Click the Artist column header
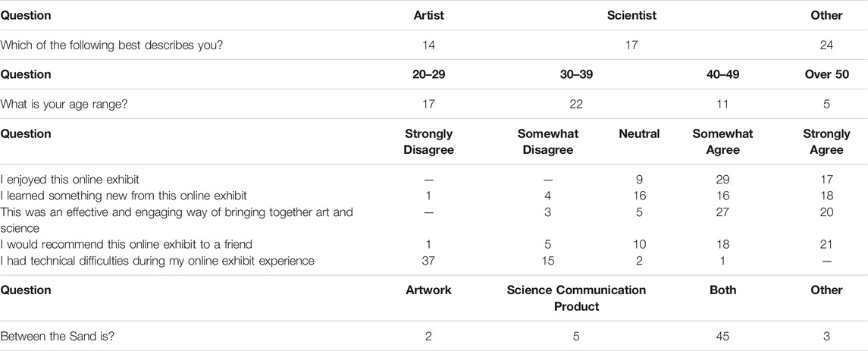 pyautogui.click(x=428, y=15)
